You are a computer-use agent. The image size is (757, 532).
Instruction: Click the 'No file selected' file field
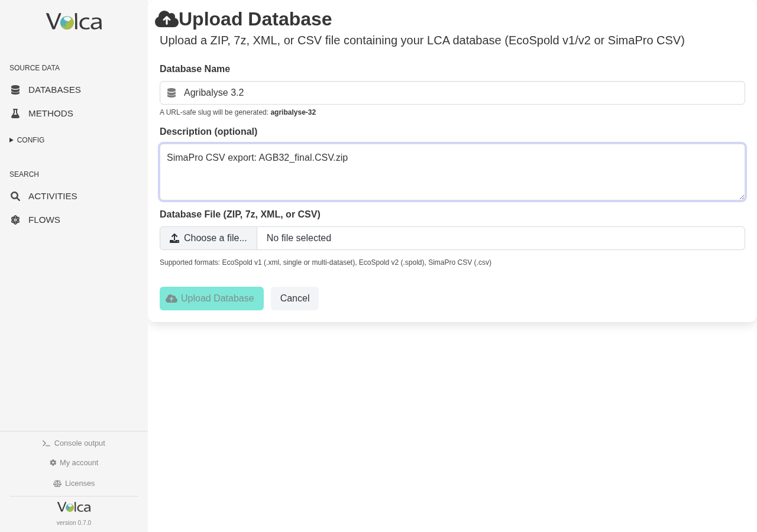(x=501, y=238)
